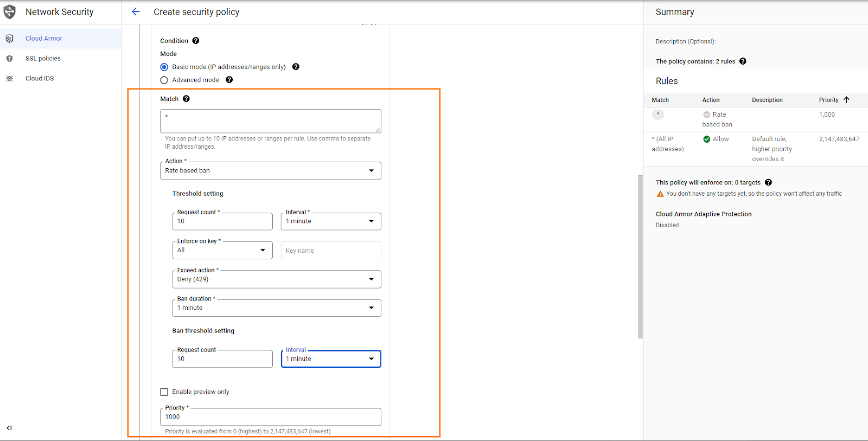Click the 2,147,483,647 priority cell
The height and width of the screenshot is (441, 868).
click(839, 139)
